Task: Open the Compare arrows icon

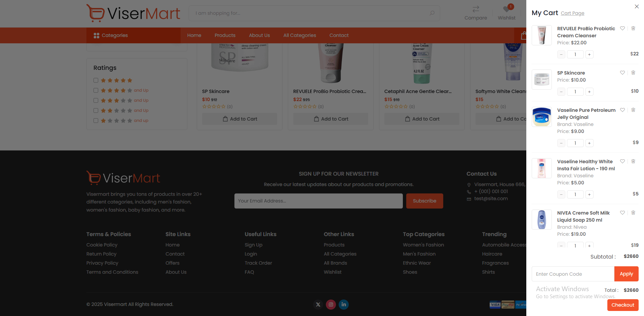Action: pyautogui.click(x=476, y=9)
